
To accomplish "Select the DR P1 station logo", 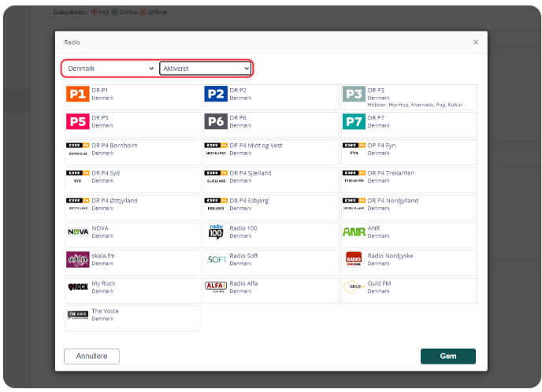I will click(x=78, y=94).
